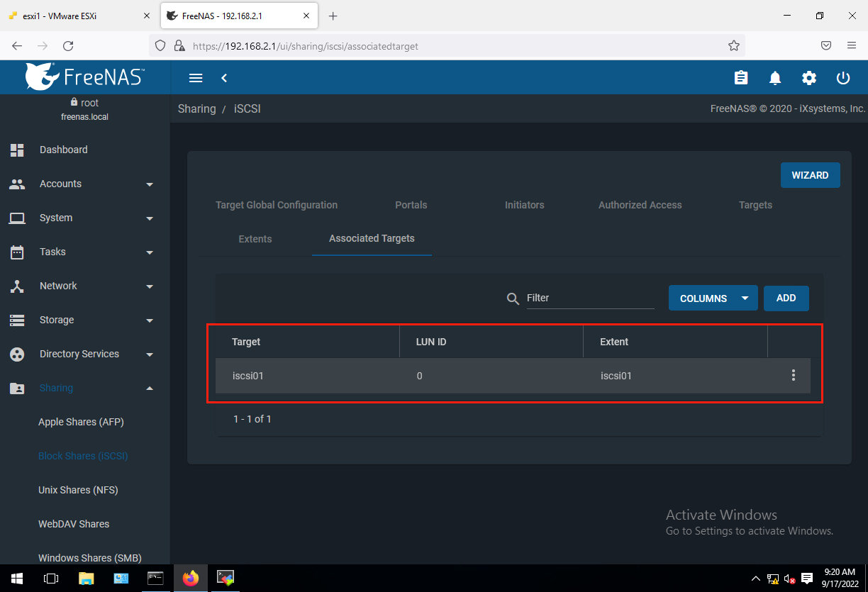Click into the Filter field
Screen dimensions: 868x592
590,298
